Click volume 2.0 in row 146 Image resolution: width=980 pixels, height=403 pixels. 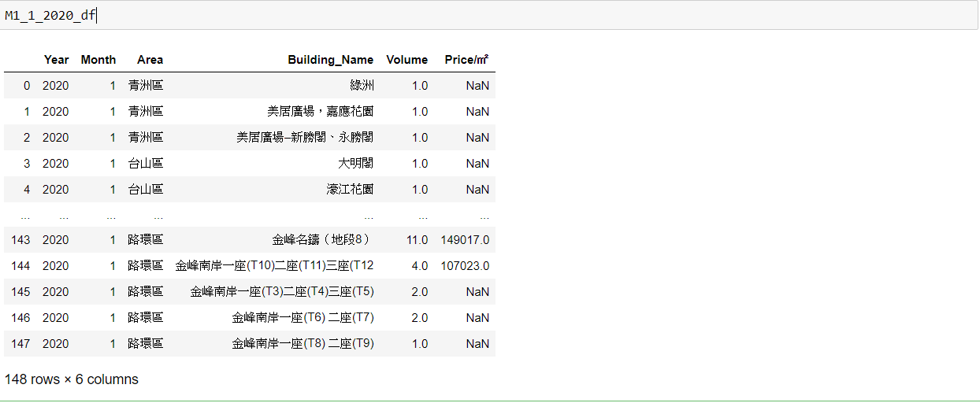coord(420,318)
